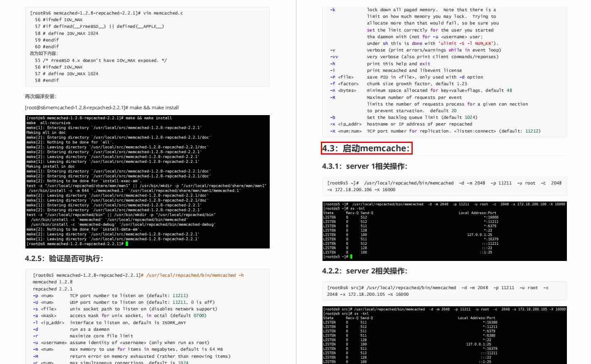Click the [root@s6 src]# memcached start command block
Image resolution: width=591 pixels, height=364 pixels.
point(444,291)
